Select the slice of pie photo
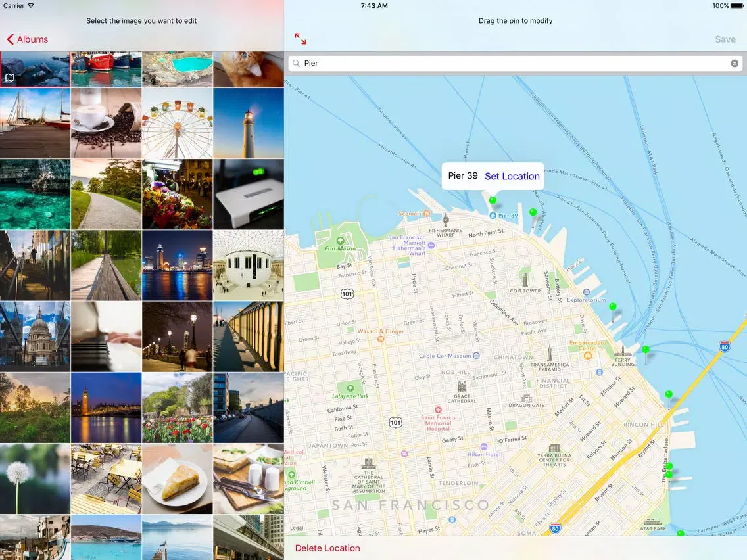The image size is (747, 560). (x=178, y=479)
